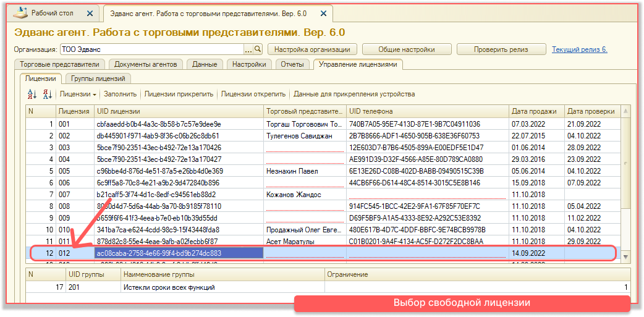Click Тулегенов Савиджан cell
The height and width of the screenshot is (317, 644).
tap(305, 136)
